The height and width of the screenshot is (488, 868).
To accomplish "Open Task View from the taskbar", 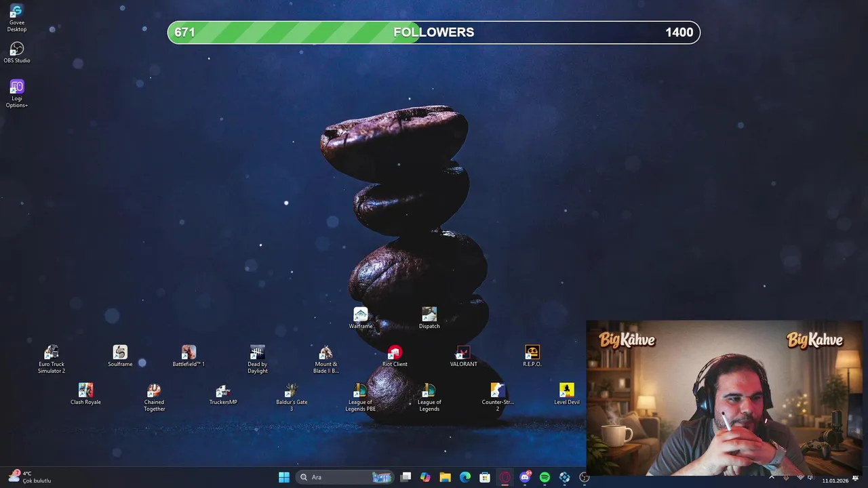I will tap(406, 477).
